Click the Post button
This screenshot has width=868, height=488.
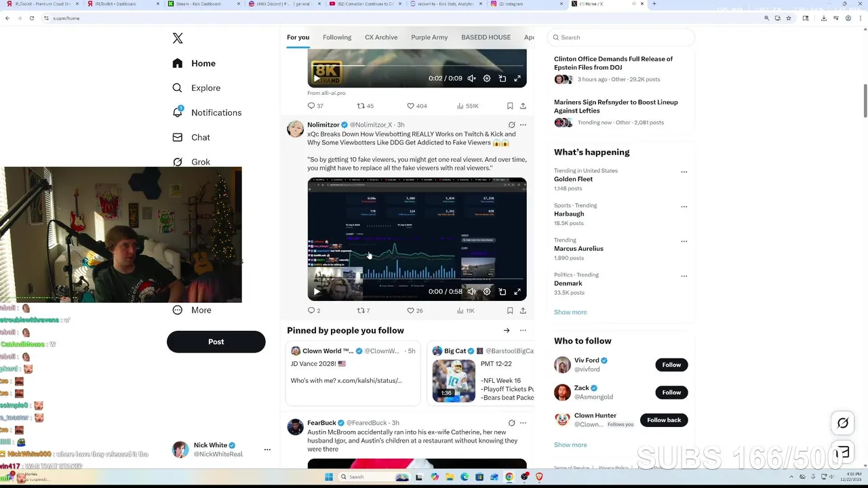[216, 342]
